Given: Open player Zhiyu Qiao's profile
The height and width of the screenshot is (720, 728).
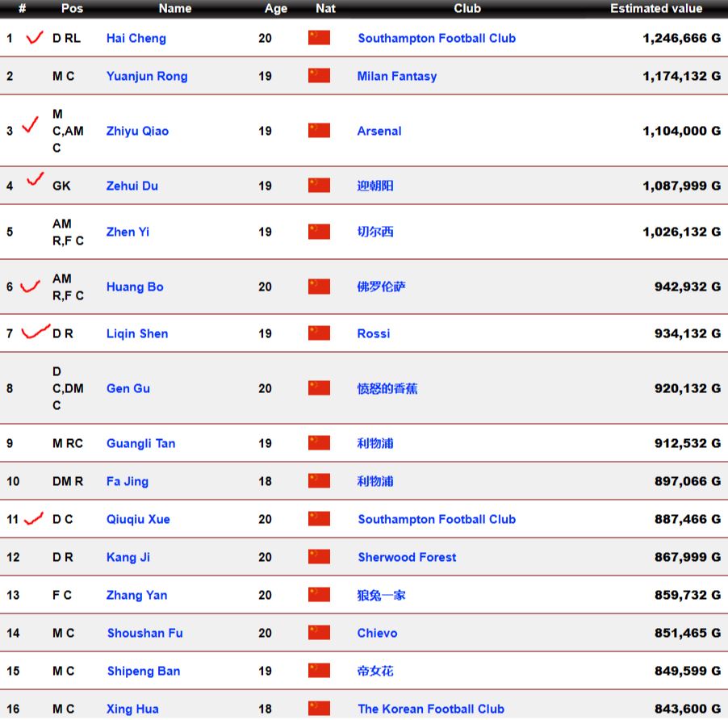Looking at the screenshot, I should (137, 131).
